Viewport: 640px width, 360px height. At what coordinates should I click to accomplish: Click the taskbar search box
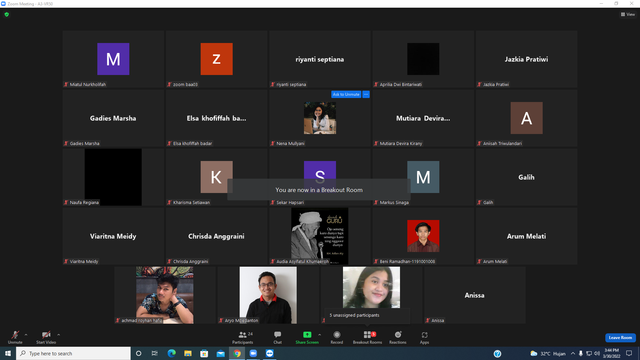coord(74,353)
